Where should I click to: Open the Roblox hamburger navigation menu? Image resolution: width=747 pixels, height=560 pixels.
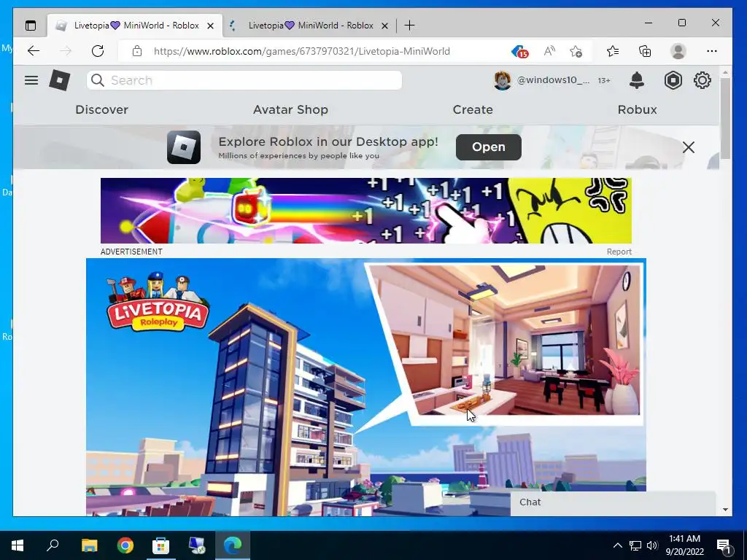click(x=31, y=80)
